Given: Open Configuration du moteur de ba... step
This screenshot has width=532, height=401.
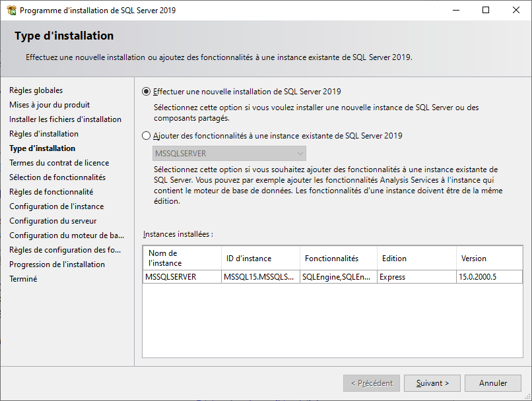Looking at the screenshot, I should click(x=67, y=235).
